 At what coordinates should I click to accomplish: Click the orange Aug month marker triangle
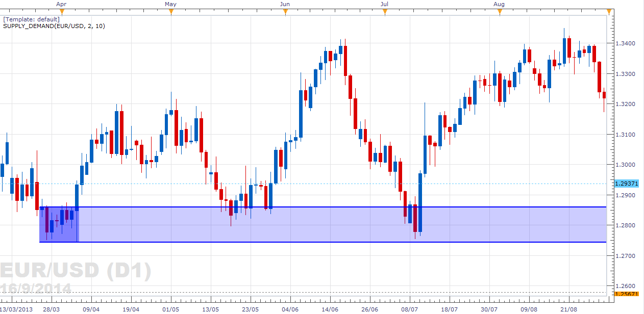(500, 12)
